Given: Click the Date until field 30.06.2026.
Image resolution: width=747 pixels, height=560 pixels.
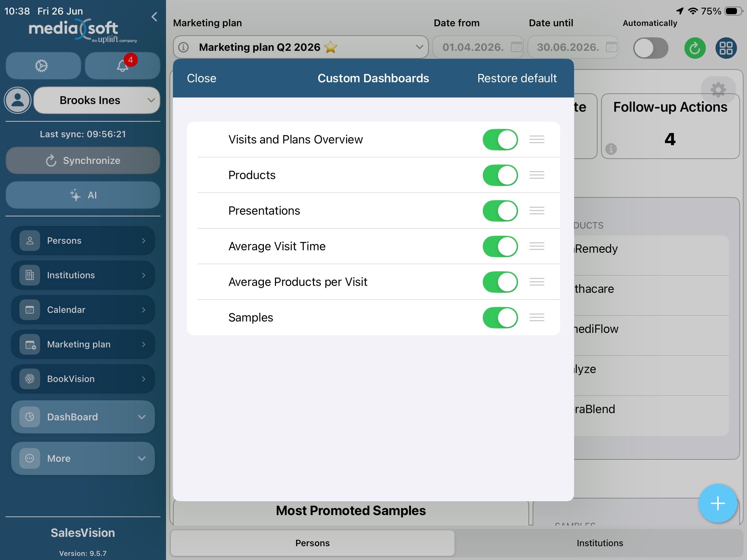Looking at the screenshot, I should point(573,47).
